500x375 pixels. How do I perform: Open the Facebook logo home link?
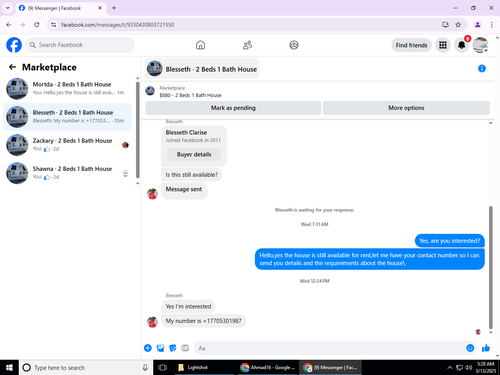pos(14,45)
